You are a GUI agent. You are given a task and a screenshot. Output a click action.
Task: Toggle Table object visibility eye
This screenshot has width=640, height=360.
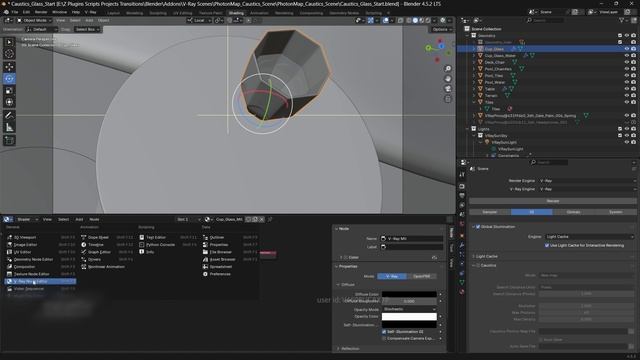tap(627, 89)
